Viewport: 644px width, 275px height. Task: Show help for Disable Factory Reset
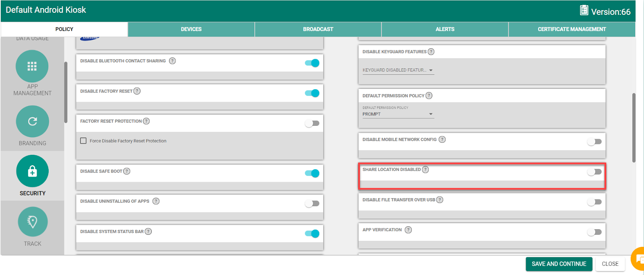pyautogui.click(x=137, y=91)
